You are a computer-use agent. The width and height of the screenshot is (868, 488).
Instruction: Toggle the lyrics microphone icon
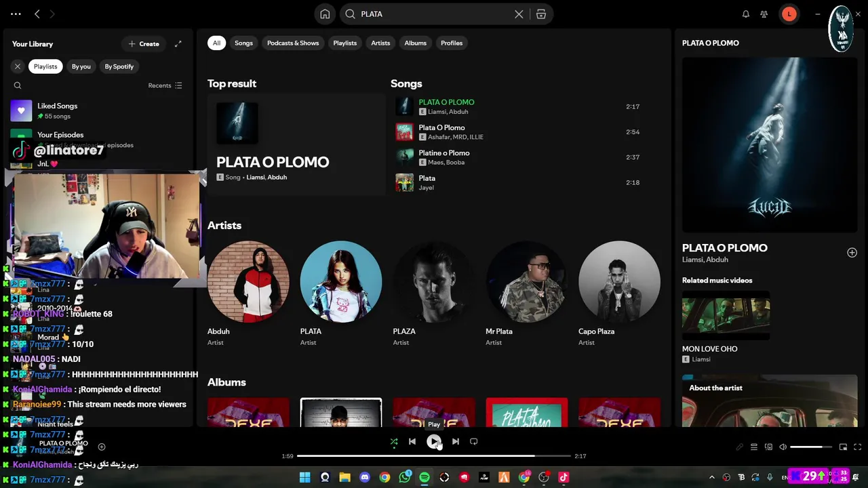tap(739, 447)
